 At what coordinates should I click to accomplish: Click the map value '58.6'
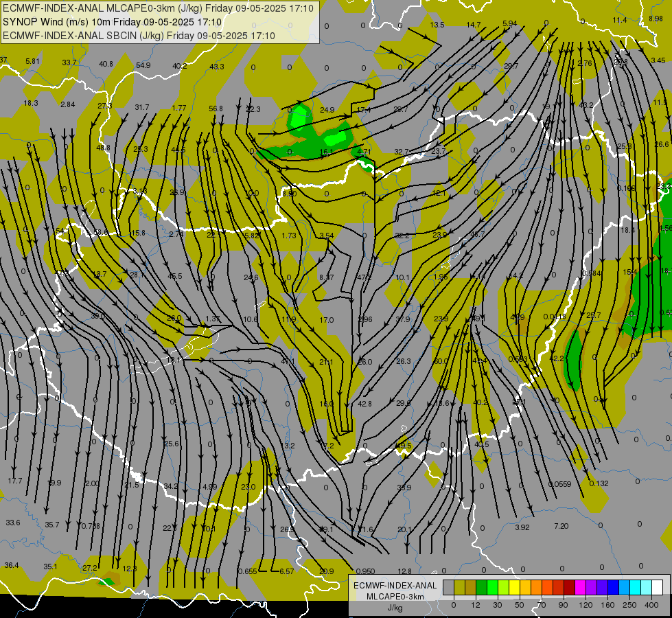click(101, 232)
